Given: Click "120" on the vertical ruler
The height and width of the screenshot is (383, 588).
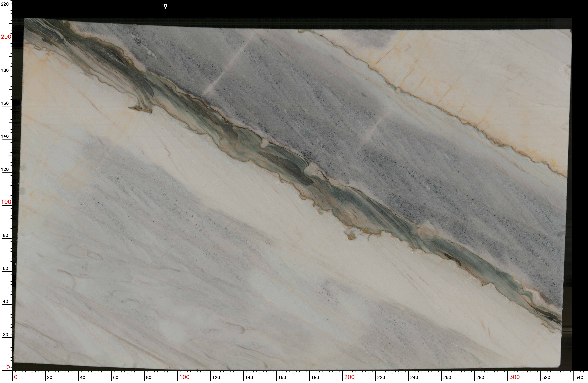Looking at the screenshot, I should 5,169.
